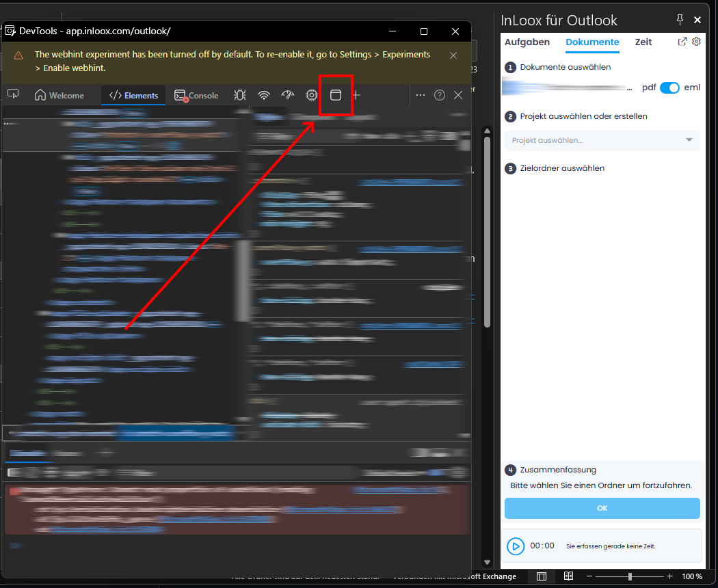Click the Outlook vertical scrollbar thumb
Viewport: 718px width, 588px height.
coord(487,232)
